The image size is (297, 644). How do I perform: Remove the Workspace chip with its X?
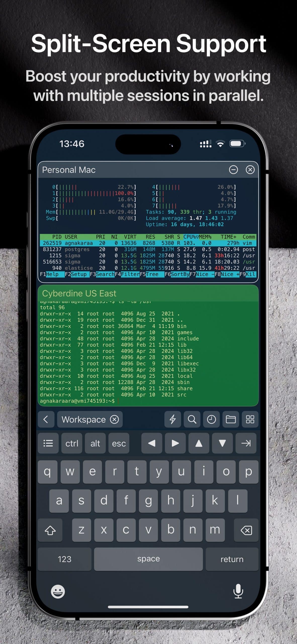pos(114,419)
